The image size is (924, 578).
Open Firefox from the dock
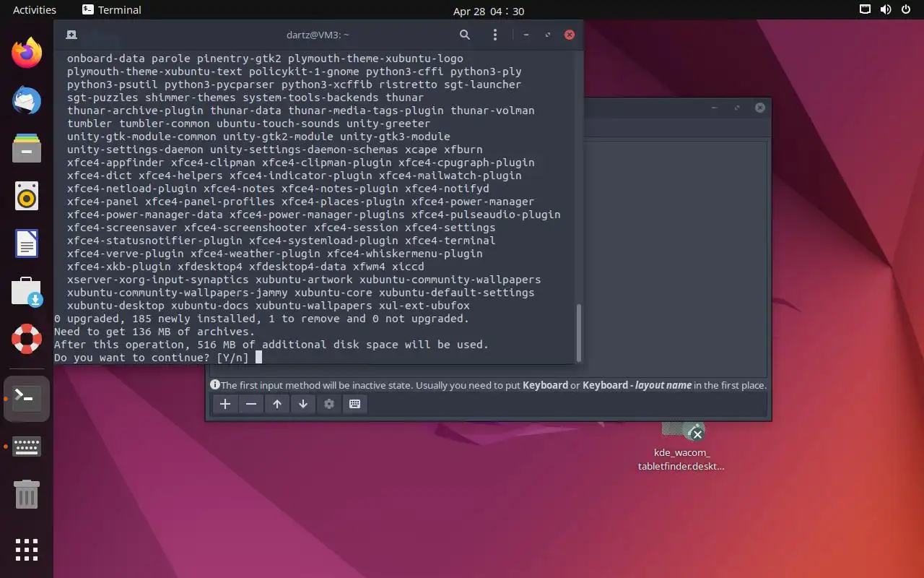click(27, 53)
